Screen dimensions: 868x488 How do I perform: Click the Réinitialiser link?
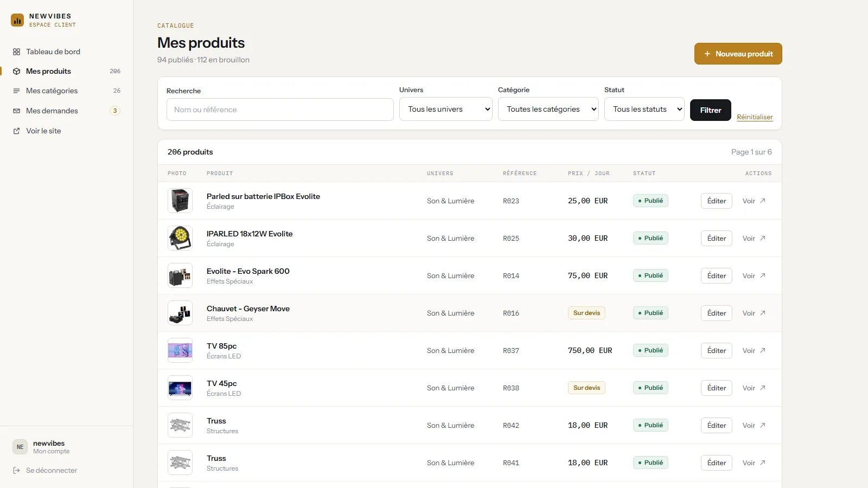pos(755,117)
